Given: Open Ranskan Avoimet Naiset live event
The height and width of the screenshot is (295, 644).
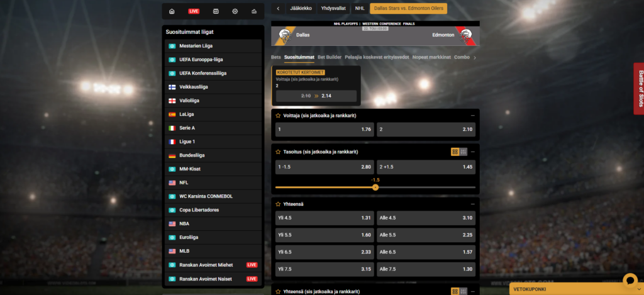Looking at the screenshot, I should (x=213, y=279).
